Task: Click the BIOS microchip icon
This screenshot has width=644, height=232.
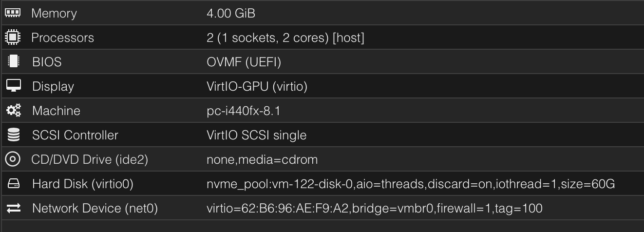Action: [x=13, y=62]
